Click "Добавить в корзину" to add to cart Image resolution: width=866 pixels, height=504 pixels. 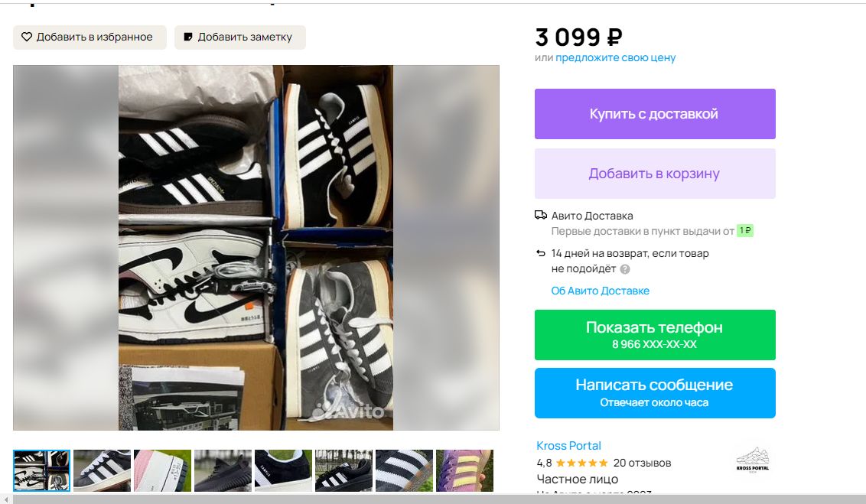(x=654, y=174)
